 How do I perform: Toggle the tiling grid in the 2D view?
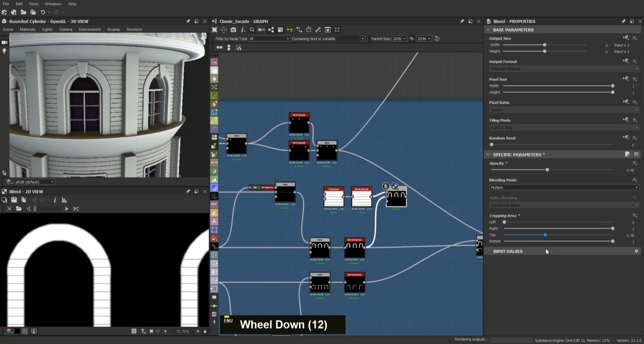[134, 331]
